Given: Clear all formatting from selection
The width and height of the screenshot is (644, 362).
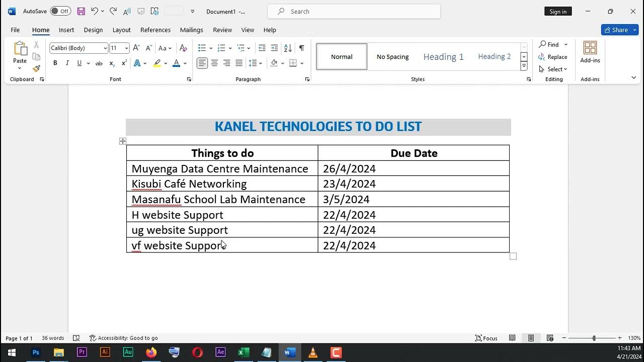Looking at the screenshot, I should coord(183,48).
